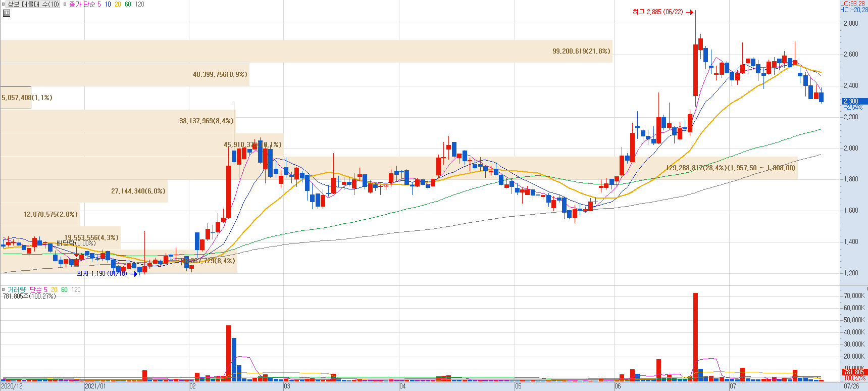
Task: Click the data table grid icon
Action: (7, 13)
